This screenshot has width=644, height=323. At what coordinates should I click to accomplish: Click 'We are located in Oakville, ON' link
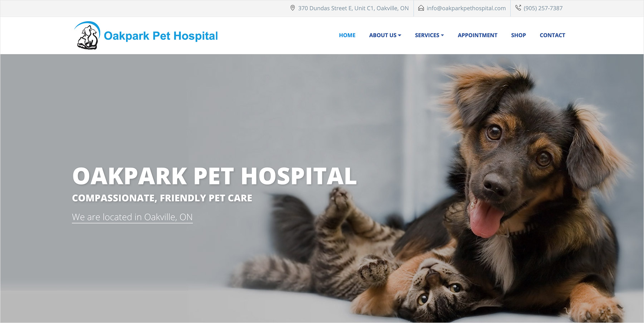(x=132, y=217)
